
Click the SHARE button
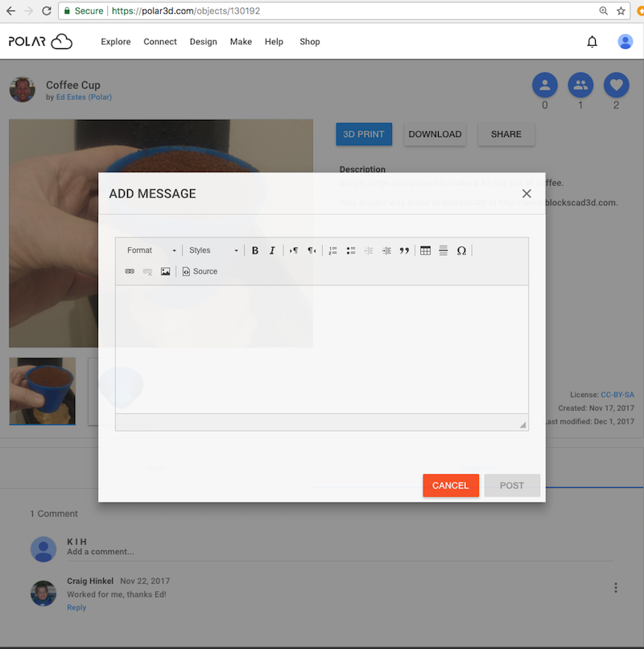coord(506,134)
